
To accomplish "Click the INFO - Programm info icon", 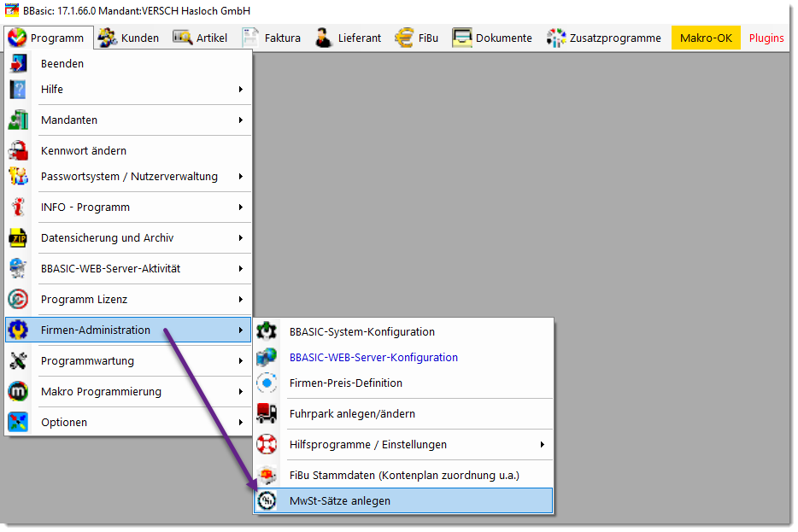I will coord(18,208).
